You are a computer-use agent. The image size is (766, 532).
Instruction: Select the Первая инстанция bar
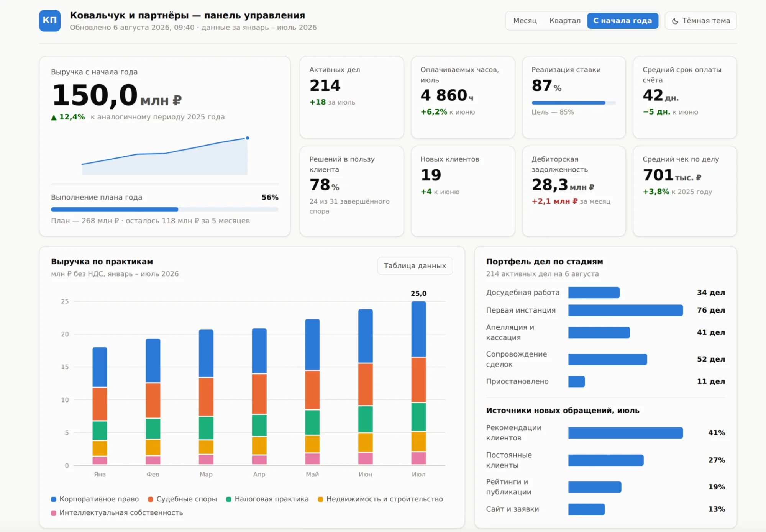[625, 310]
